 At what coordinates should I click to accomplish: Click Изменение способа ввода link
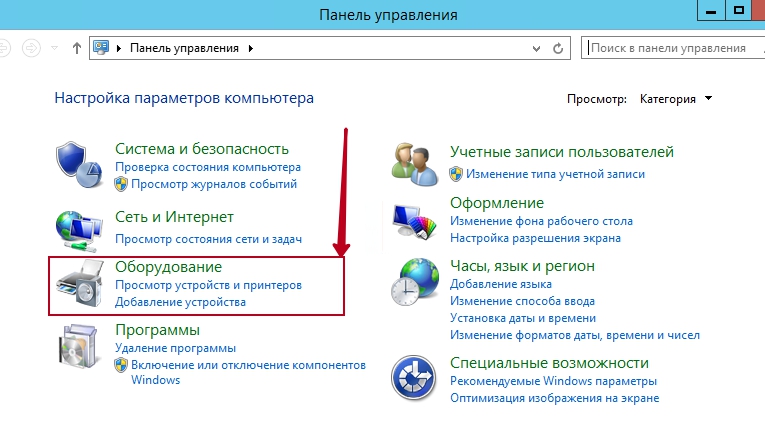(522, 301)
